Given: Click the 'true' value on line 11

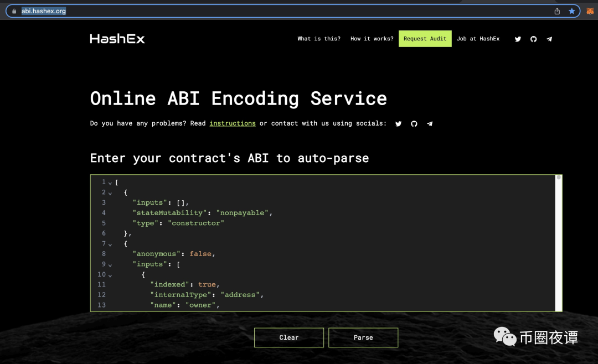Looking at the screenshot, I should [x=207, y=284].
